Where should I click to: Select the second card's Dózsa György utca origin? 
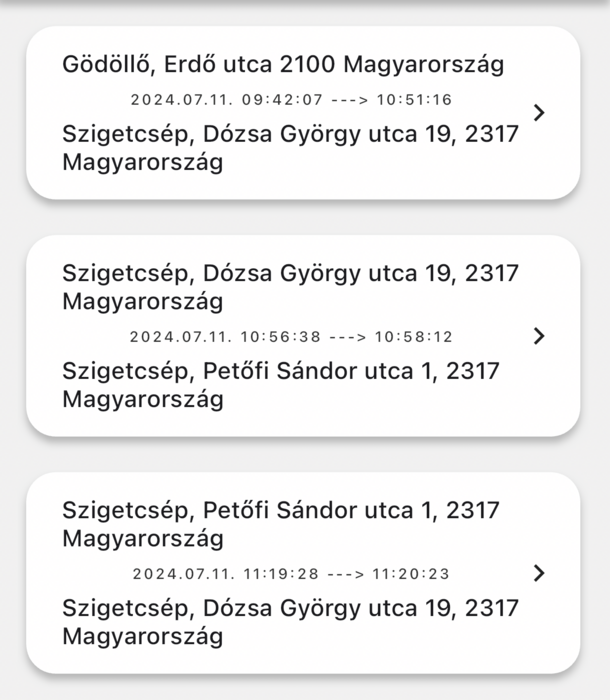coord(290,286)
